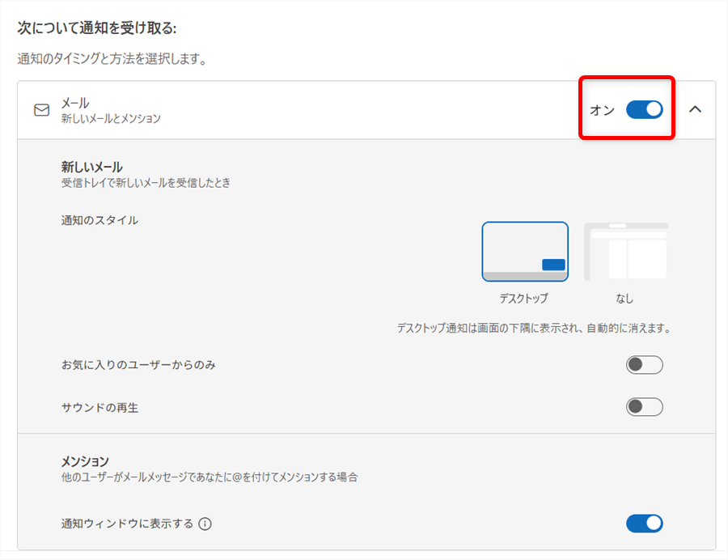
Task: Select the なし notification style thumbnail
Action: click(625, 252)
